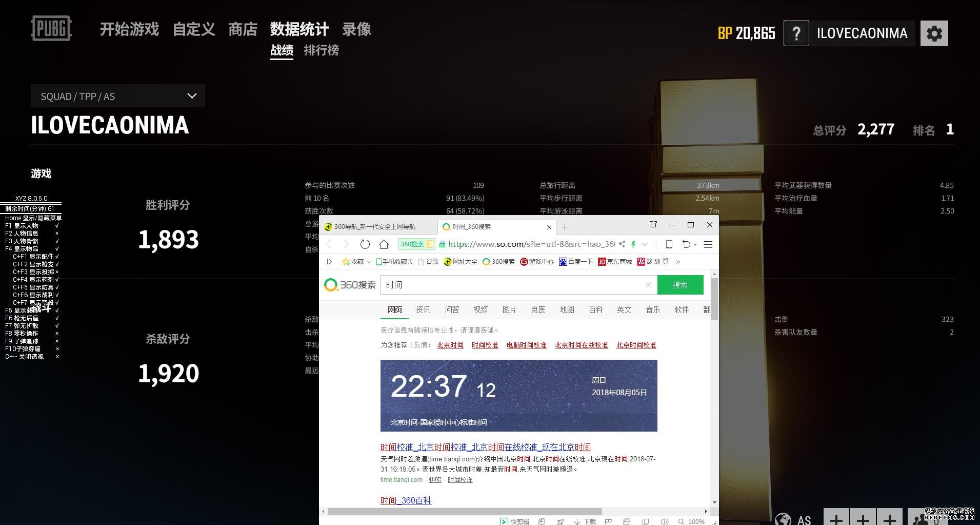Show more bookmarks with » chevron

click(678, 262)
